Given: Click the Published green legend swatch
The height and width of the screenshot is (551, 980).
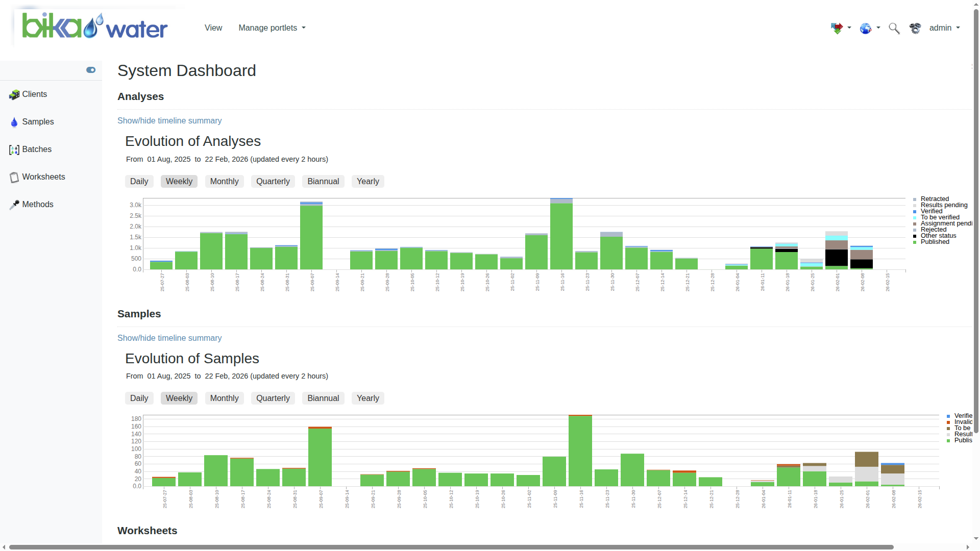Looking at the screenshot, I should click(915, 242).
